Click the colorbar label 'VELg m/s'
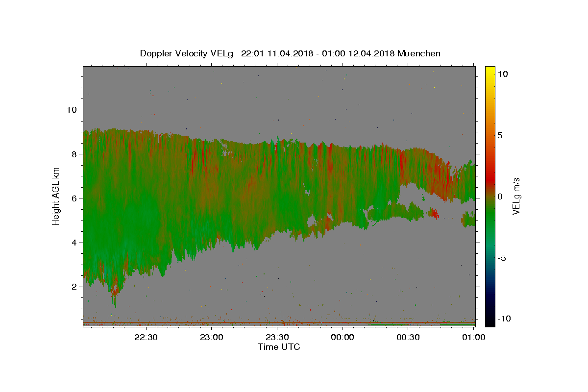 (x=516, y=196)
